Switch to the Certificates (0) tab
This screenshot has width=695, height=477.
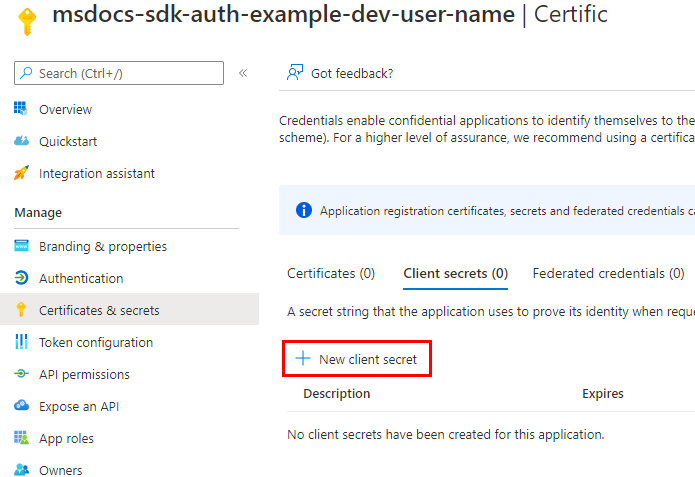coord(331,273)
